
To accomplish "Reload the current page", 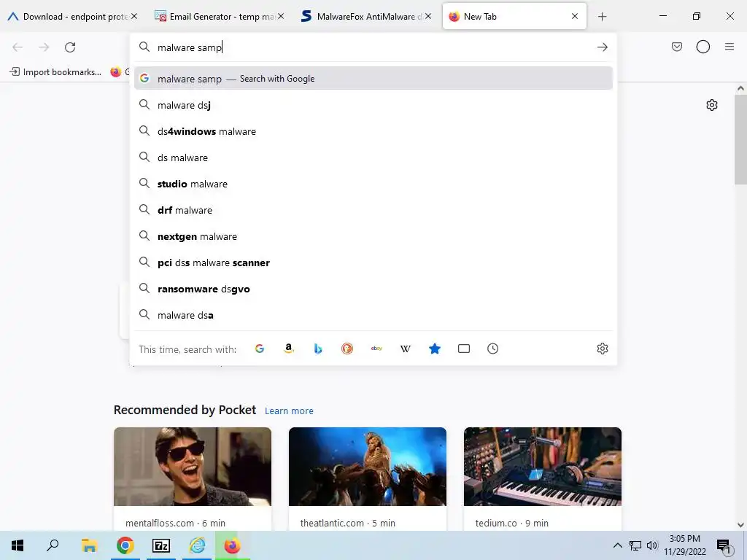I will [x=70, y=47].
